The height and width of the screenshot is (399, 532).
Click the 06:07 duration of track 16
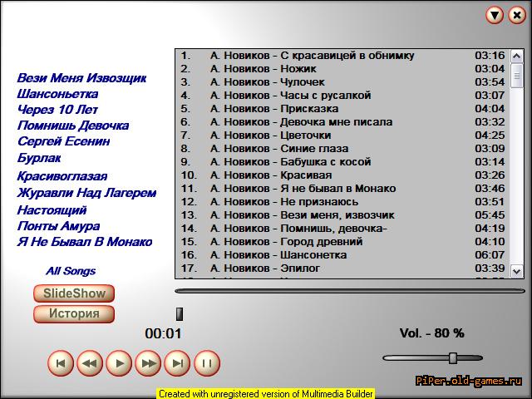point(490,255)
